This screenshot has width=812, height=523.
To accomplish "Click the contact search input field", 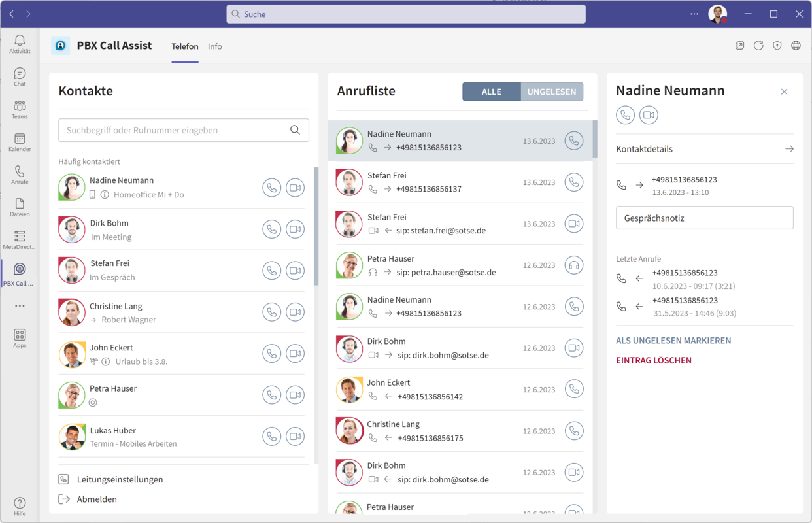I will click(x=184, y=130).
